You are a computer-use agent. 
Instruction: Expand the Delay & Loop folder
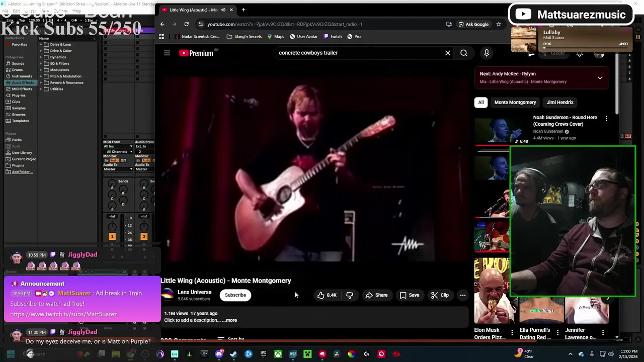[41, 44]
